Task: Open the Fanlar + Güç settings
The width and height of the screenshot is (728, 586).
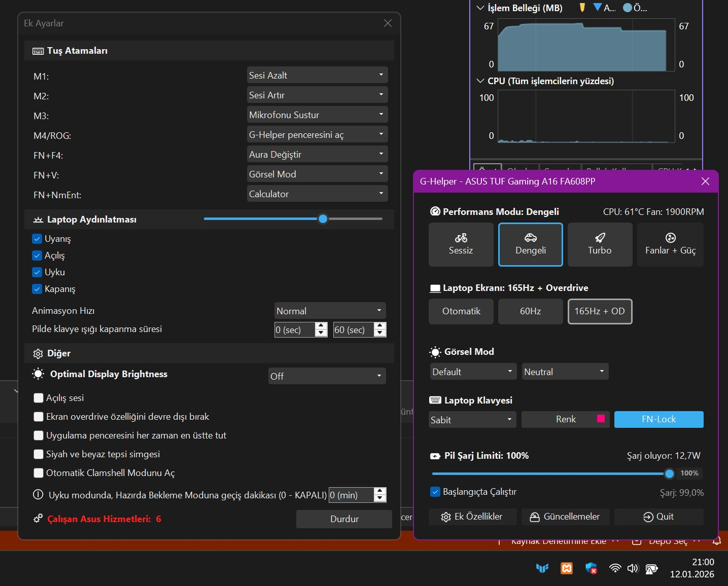Action: [670, 244]
